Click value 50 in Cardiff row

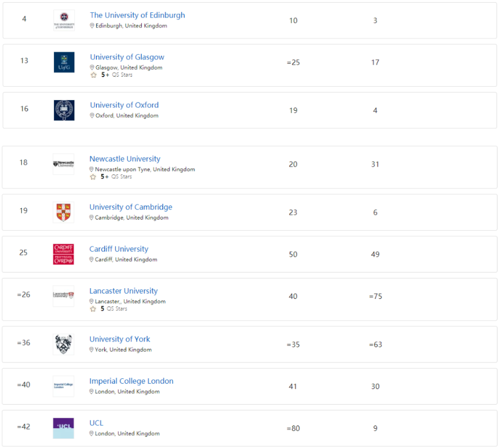[x=293, y=254]
